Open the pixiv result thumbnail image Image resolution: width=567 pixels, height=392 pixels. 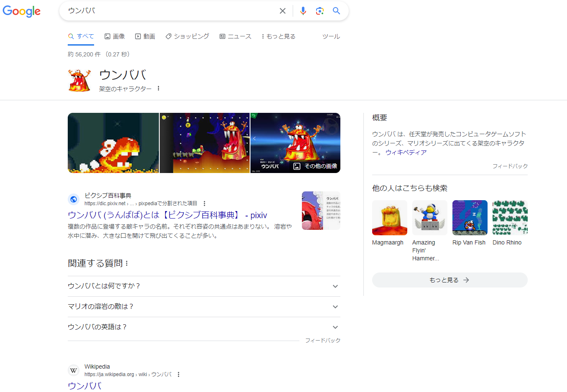point(321,211)
